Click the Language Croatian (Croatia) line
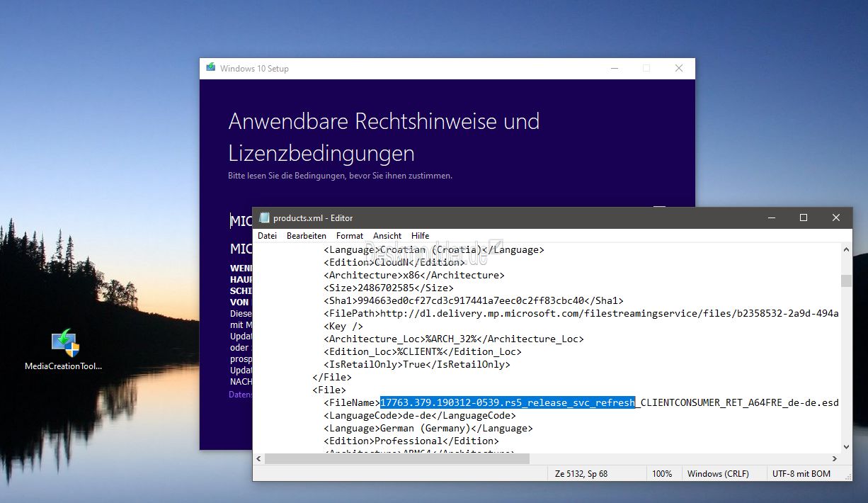This screenshot has height=503, width=868. click(434, 249)
